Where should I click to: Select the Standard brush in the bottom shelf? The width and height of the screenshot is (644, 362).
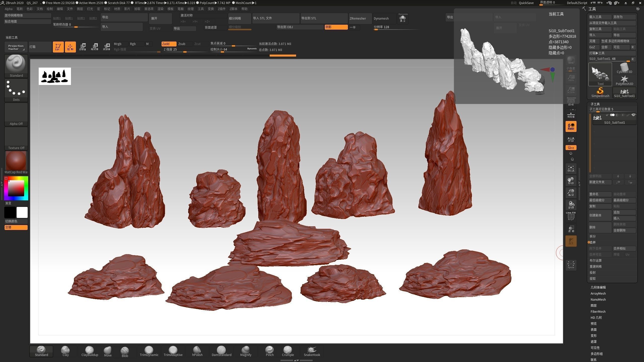(x=41, y=351)
